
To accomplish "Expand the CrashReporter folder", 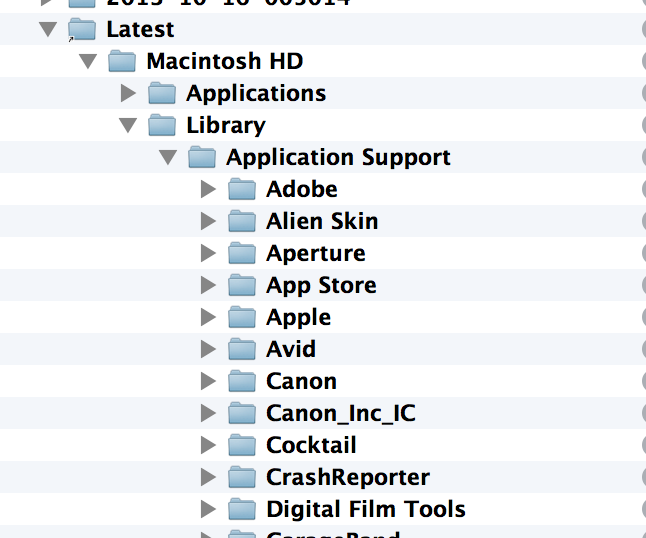I will click(208, 477).
